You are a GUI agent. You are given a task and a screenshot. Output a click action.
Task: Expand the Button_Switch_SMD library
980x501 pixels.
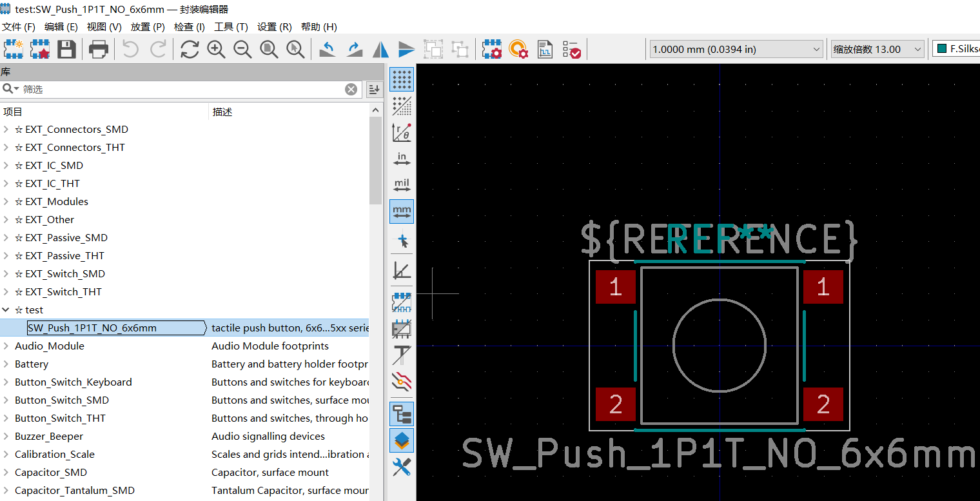click(x=6, y=400)
